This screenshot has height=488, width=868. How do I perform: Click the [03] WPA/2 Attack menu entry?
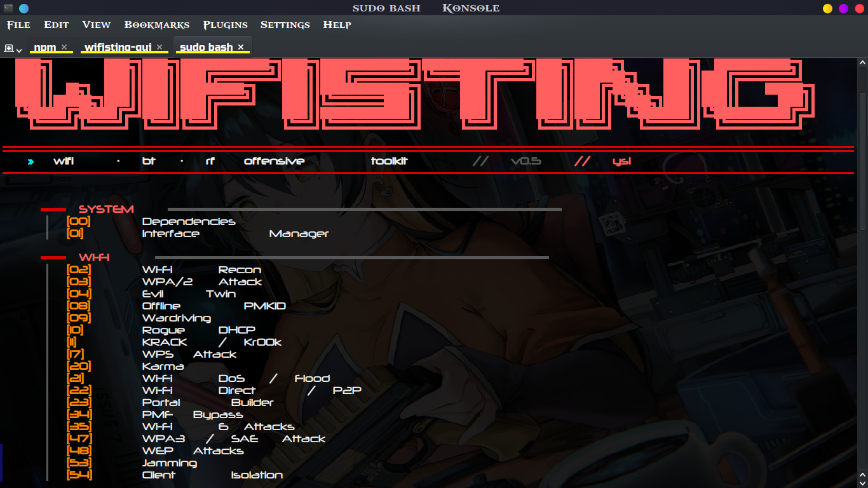tap(164, 281)
